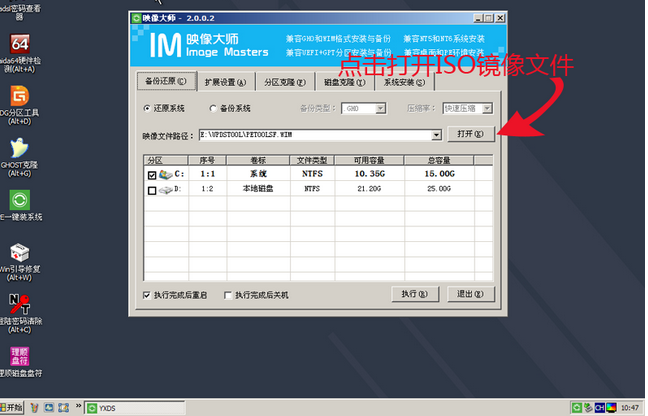
Task: Click the title bar app icon of 映像大师
Action: pyautogui.click(x=136, y=18)
